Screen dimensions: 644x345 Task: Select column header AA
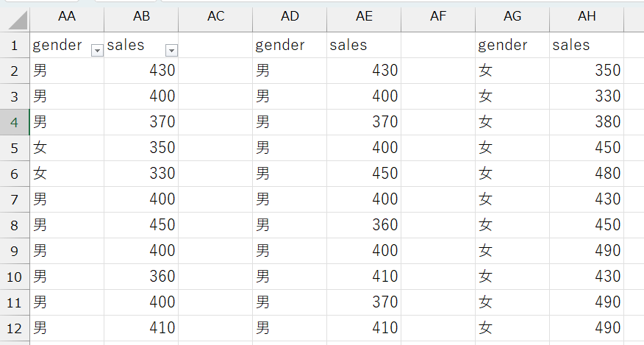click(66, 17)
